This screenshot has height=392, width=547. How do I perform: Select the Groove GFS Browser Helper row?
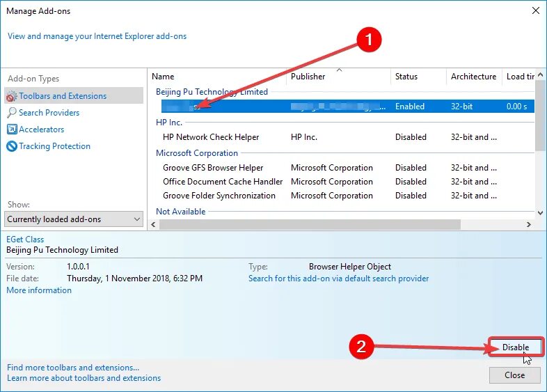347,168
